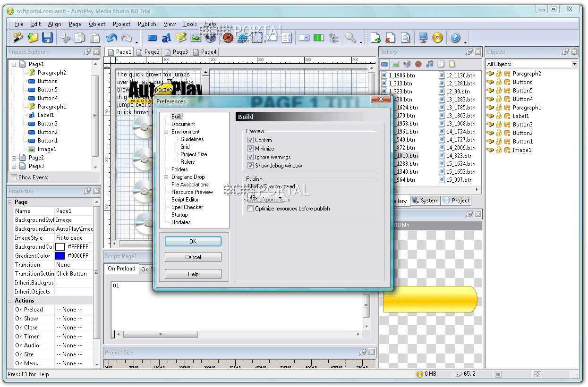Click the Cut scissors icon
This screenshot has width=588, height=387.
[65, 37]
